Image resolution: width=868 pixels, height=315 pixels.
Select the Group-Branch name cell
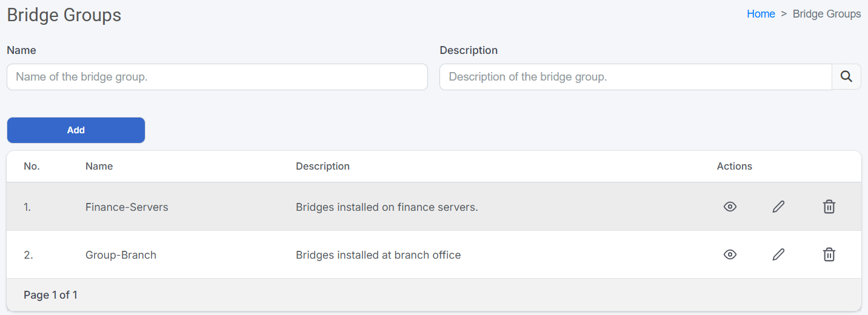coord(121,255)
